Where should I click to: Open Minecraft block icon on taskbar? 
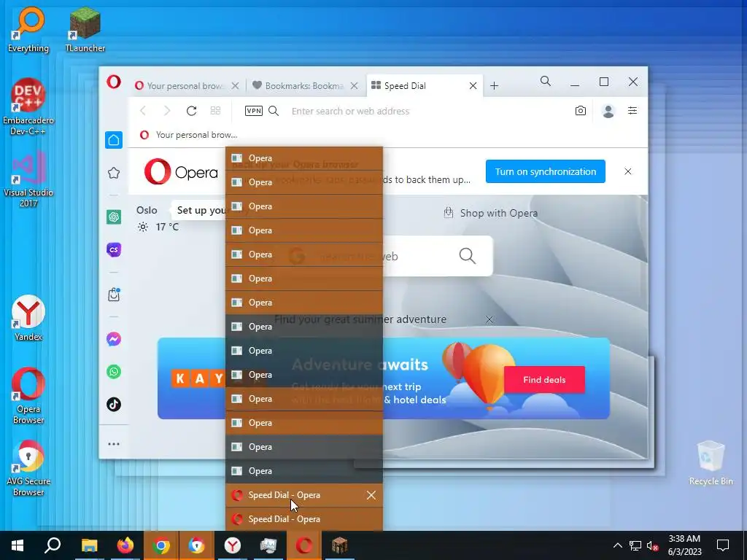(x=340, y=545)
